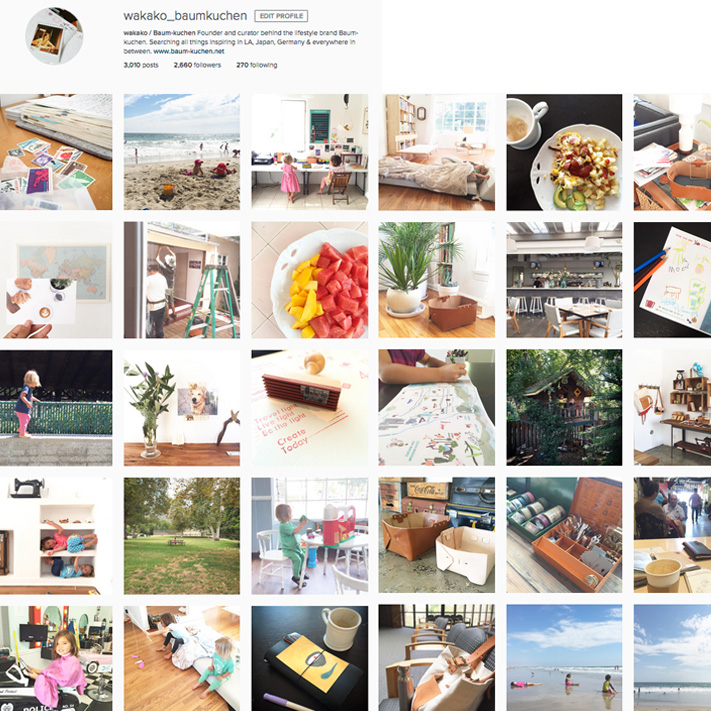Open the park lawn with trees photo
The image size is (711, 711).
pos(182,536)
